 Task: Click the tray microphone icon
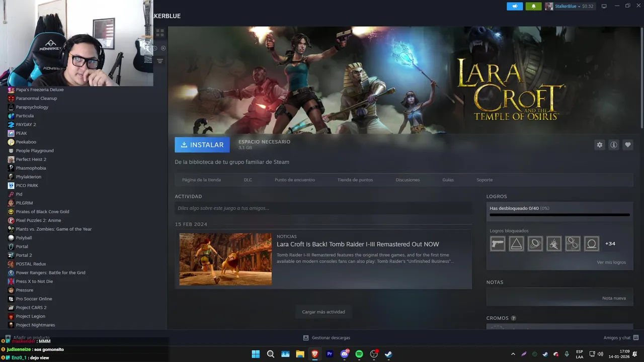tap(567, 354)
